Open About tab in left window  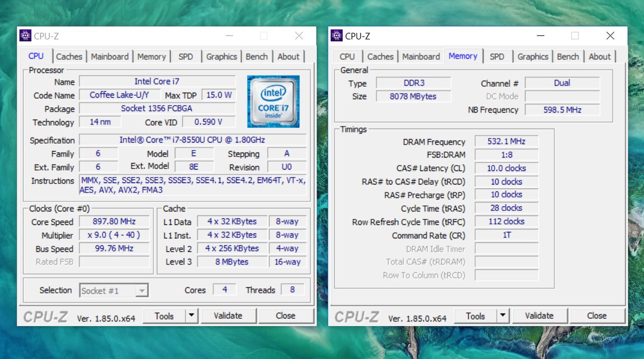288,56
